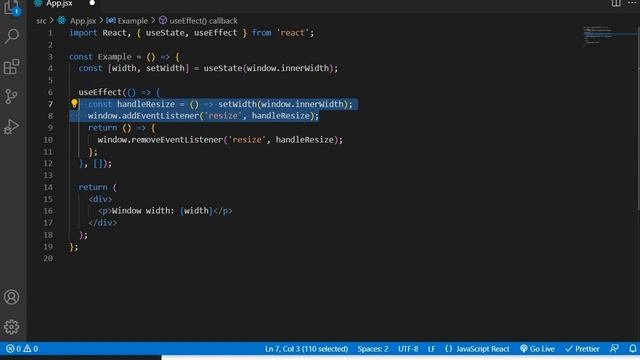Open the Manage gear icon
Screen dimensions: 640x360
pos(11,327)
